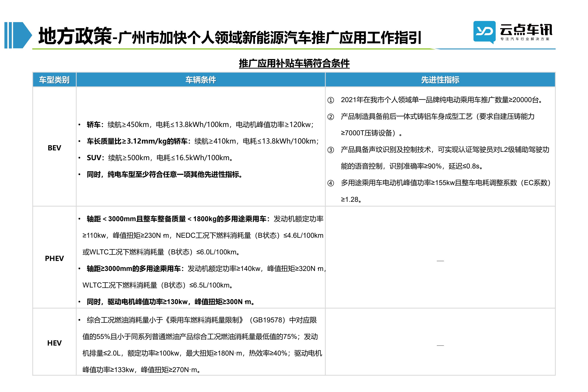The image size is (588, 392).
Task: Click the 峰值功率≥133kw，峰值扭矩≥270N·m line
Action: (142, 370)
